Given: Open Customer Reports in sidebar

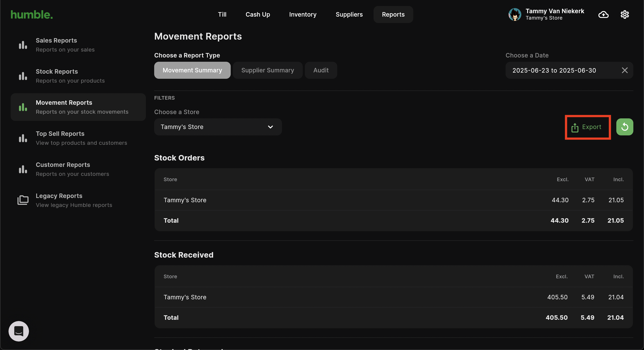Looking at the screenshot, I should (78, 169).
